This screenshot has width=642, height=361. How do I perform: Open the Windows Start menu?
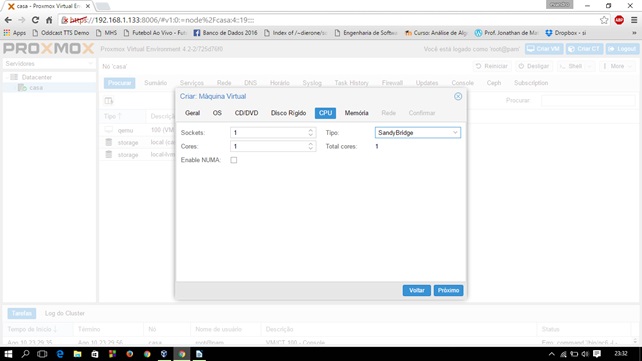(x=8, y=354)
